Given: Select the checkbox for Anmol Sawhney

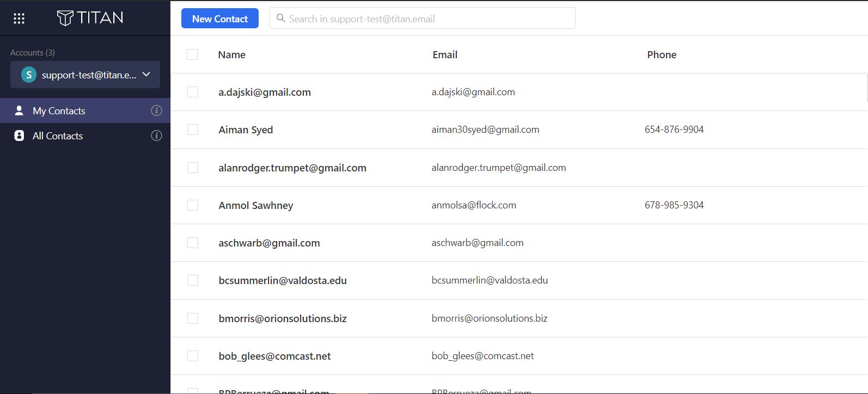Looking at the screenshot, I should (x=193, y=205).
